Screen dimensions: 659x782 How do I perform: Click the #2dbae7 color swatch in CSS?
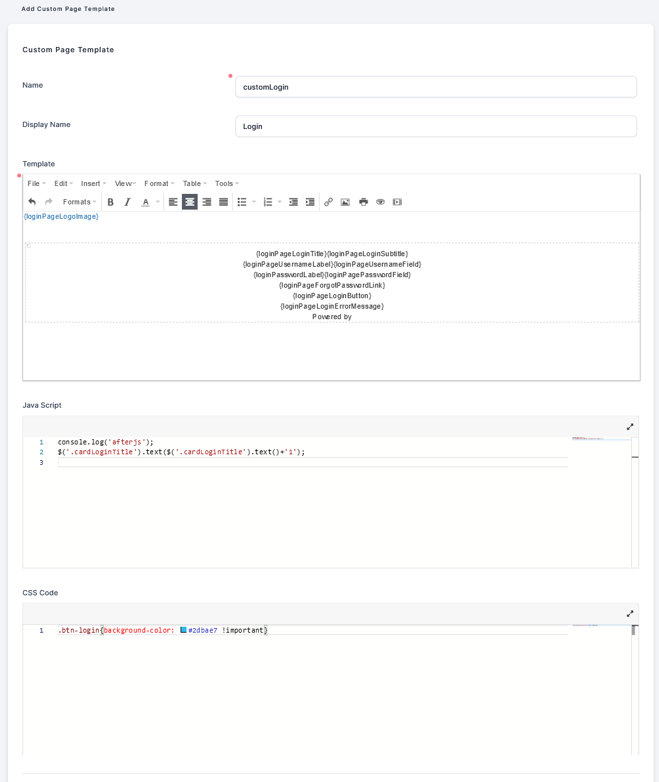pyautogui.click(x=183, y=630)
